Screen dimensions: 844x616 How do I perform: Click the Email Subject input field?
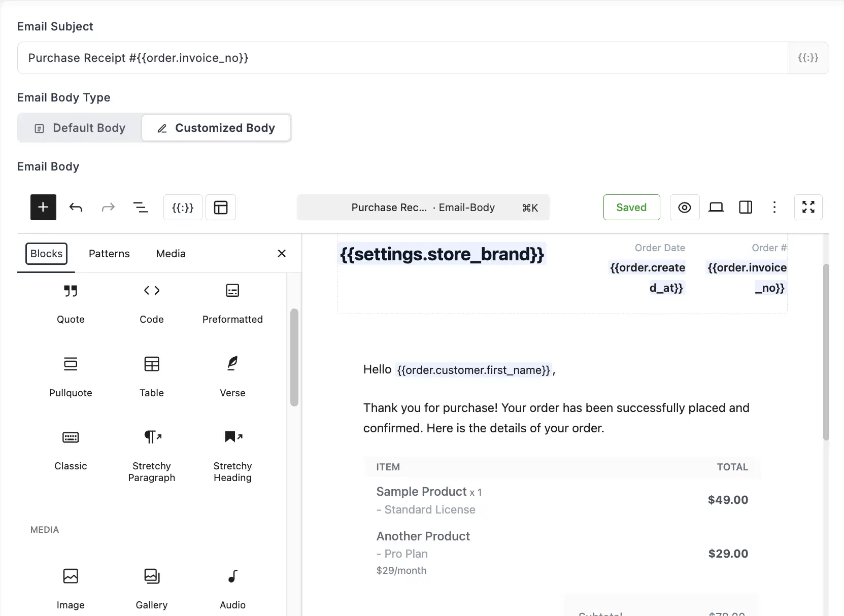[402, 58]
